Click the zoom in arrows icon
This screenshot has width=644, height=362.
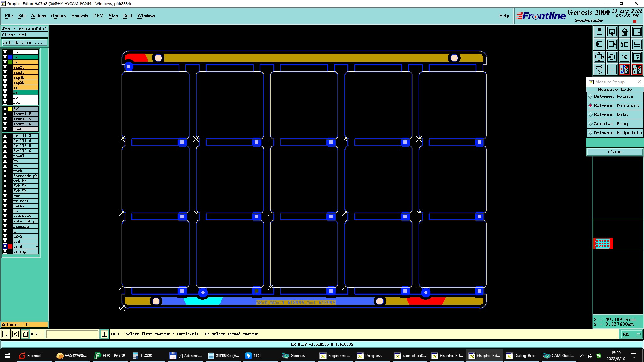599,57
